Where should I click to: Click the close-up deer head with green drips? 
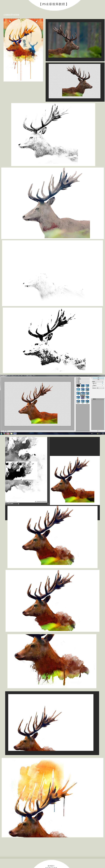coord(52,661)
